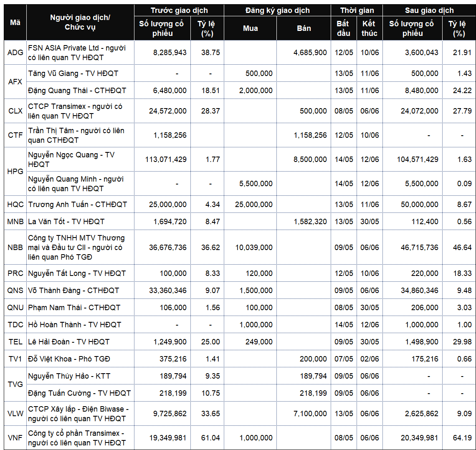The height and width of the screenshot is (450, 476).
Task: Click the Kết thúc column header
Action: tap(370, 28)
